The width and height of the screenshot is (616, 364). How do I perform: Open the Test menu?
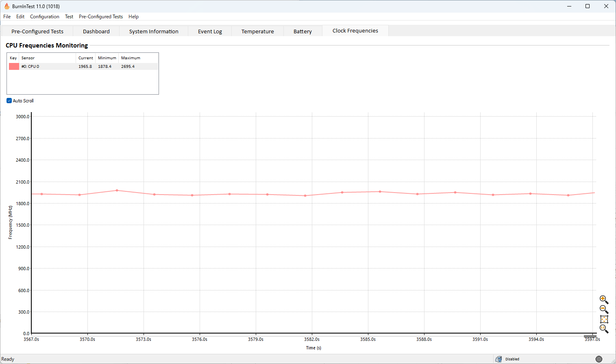tap(69, 17)
